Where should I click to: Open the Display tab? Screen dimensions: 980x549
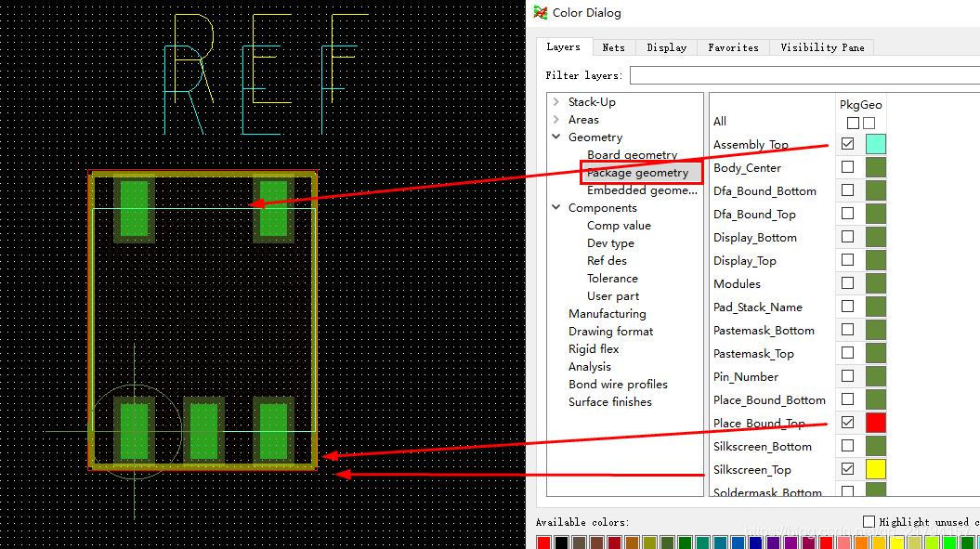coord(666,47)
